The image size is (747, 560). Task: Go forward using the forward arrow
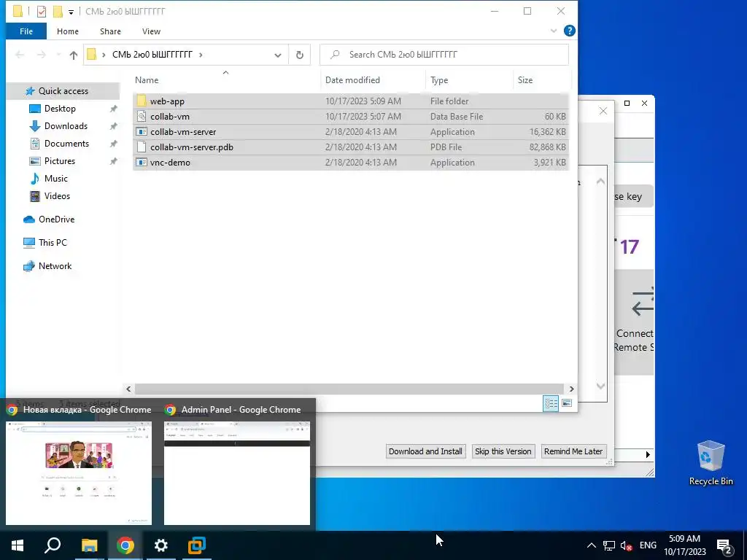[42, 55]
